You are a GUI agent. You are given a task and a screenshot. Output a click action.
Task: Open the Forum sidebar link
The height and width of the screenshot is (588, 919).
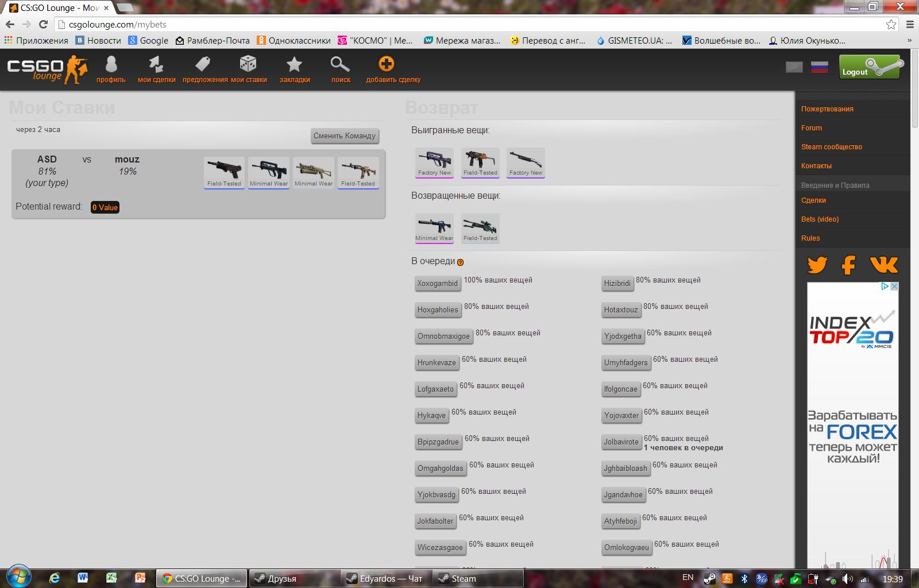(812, 128)
